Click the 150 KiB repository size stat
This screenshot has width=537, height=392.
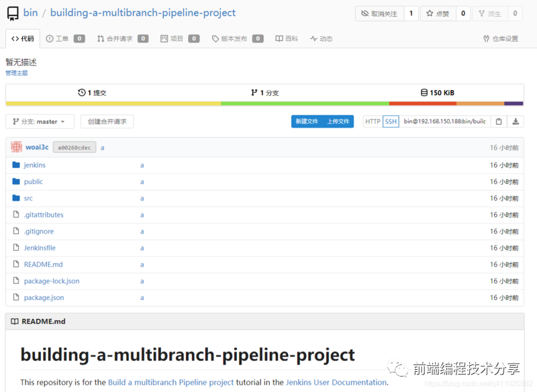coord(438,93)
